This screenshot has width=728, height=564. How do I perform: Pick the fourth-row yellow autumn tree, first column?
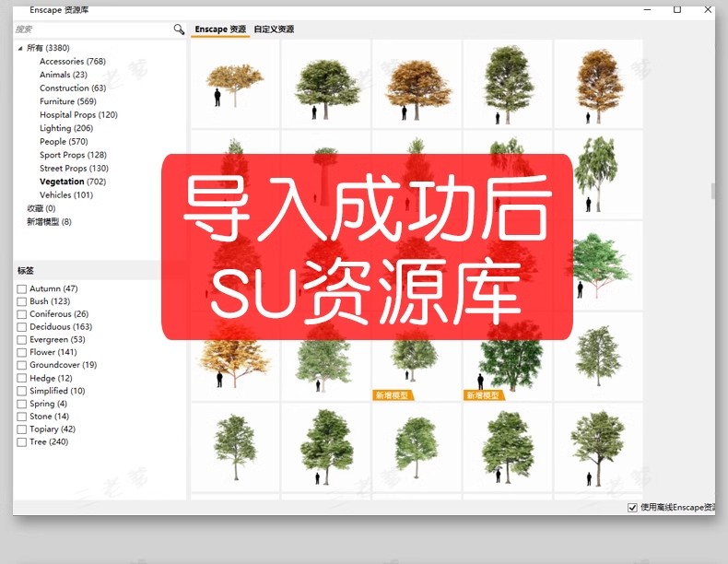[x=235, y=367]
